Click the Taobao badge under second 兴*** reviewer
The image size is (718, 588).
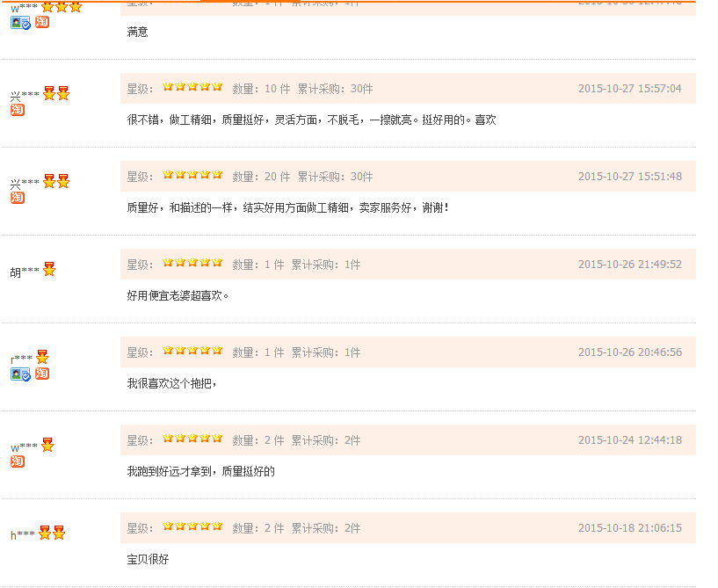18,198
